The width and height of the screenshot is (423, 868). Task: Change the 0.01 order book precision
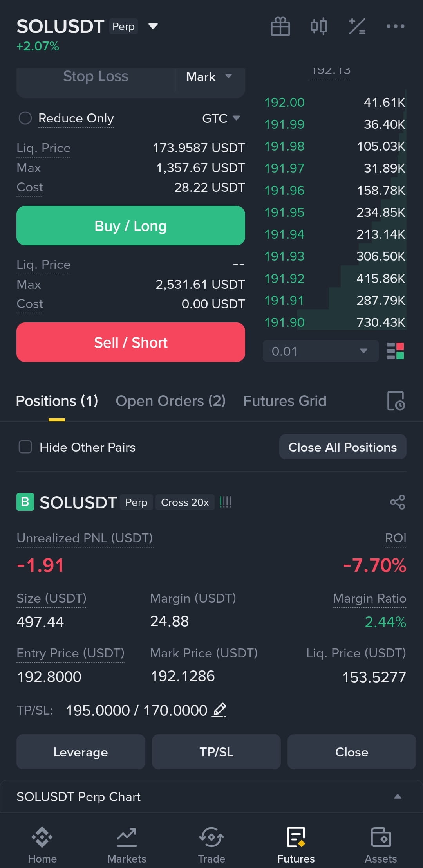tap(321, 351)
